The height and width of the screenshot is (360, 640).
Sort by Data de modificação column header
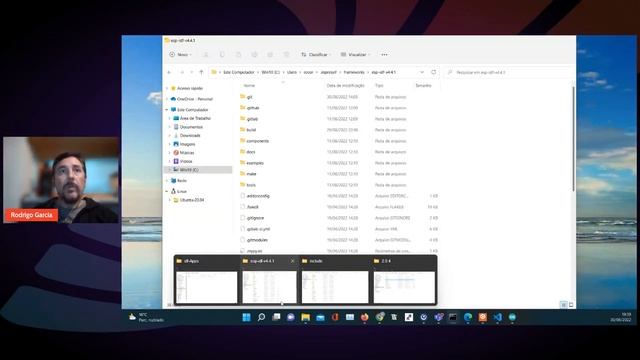tap(345, 86)
